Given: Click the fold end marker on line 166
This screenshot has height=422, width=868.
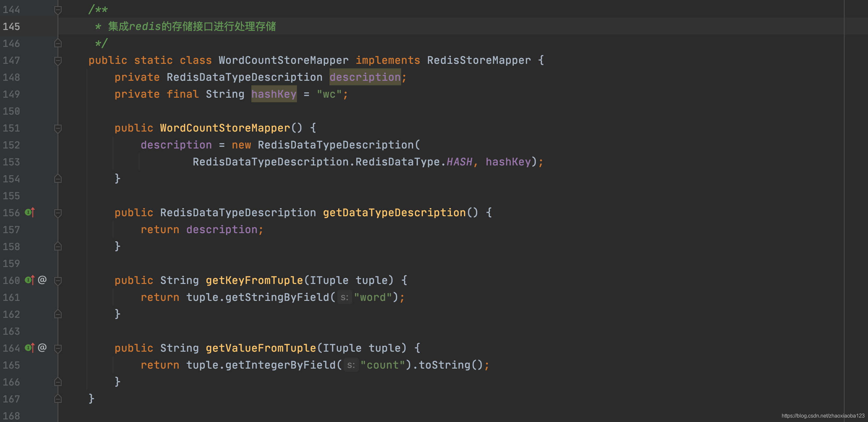Looking at the screenshot, I should [58, 382].
